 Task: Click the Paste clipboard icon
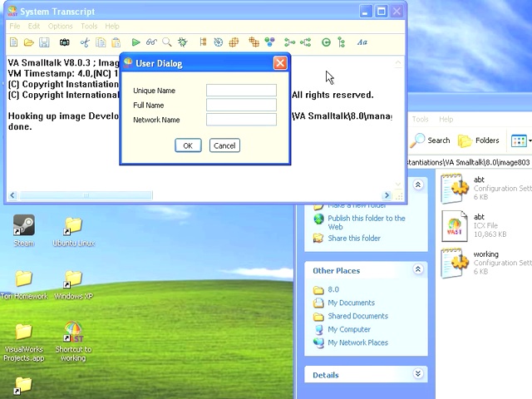click(116, 42)
